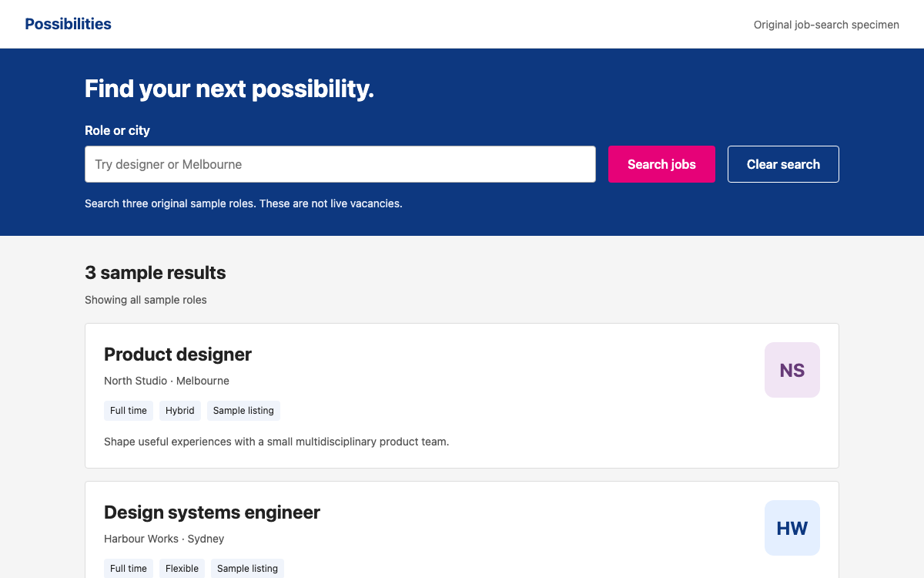Click the Original job-search specimen header text
The height and width of the screenshot is (578, 924).
pos(826,25)
